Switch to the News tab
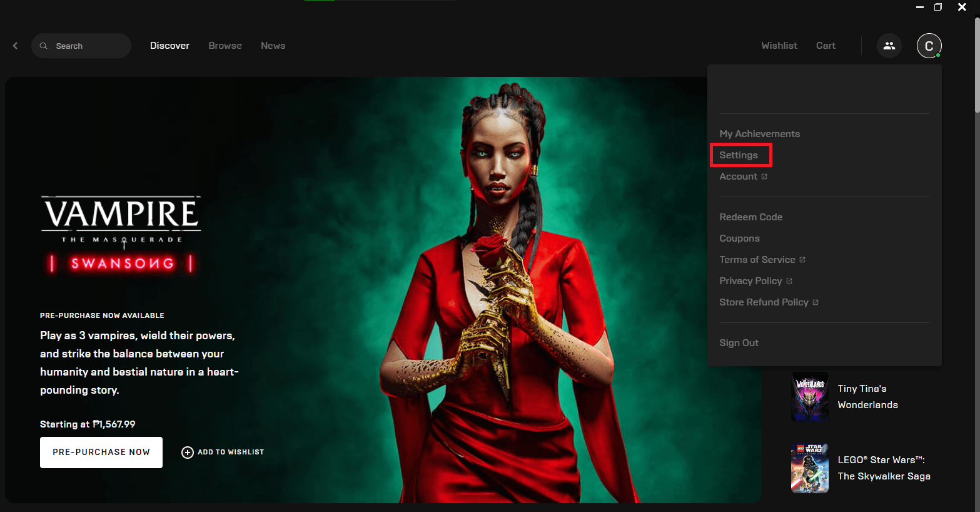The height and width of the screenshot is (512, 980). [273, 46]
